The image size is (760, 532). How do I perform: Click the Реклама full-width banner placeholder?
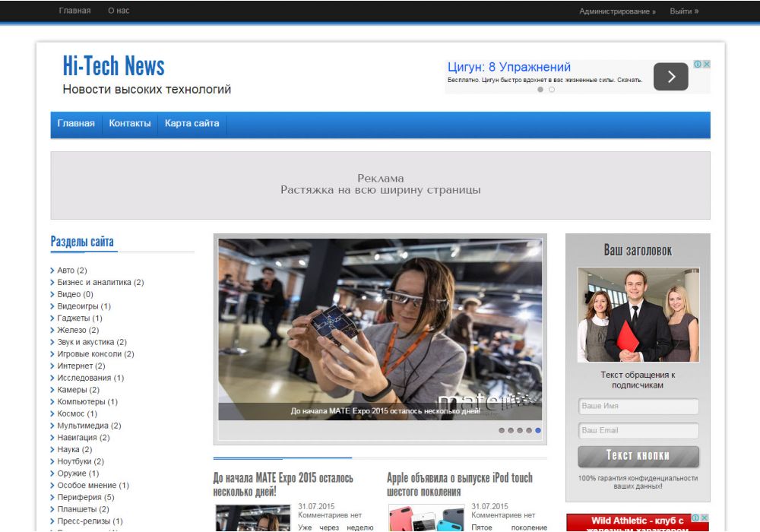(381, 185)
